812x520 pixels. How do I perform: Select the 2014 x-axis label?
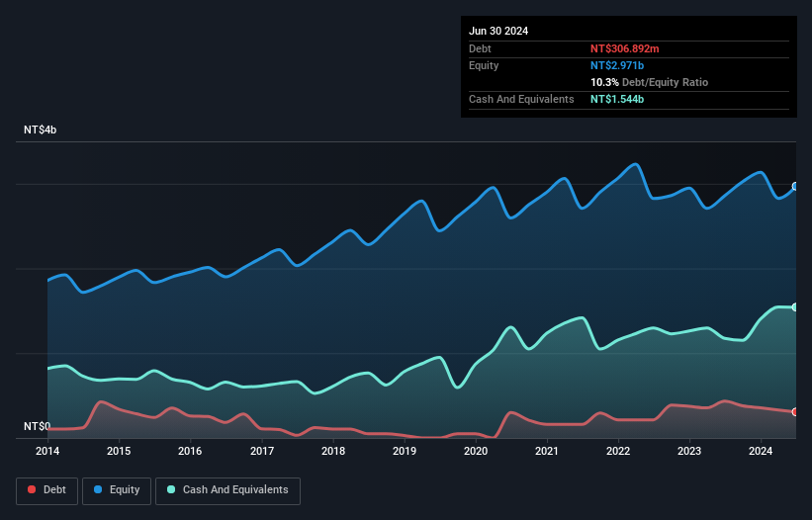[47, 452]
